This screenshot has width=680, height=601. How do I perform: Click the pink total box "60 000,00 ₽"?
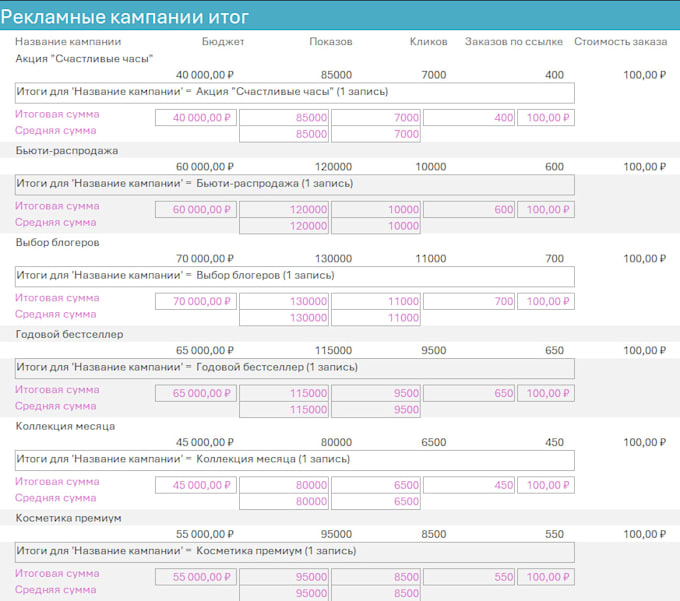tap(196, 209)
